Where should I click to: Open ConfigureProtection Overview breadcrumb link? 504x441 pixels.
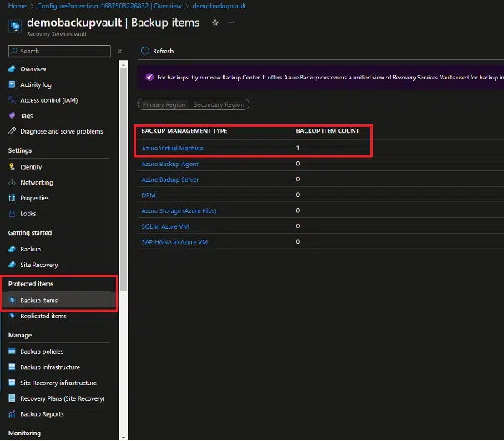point(109,6)
